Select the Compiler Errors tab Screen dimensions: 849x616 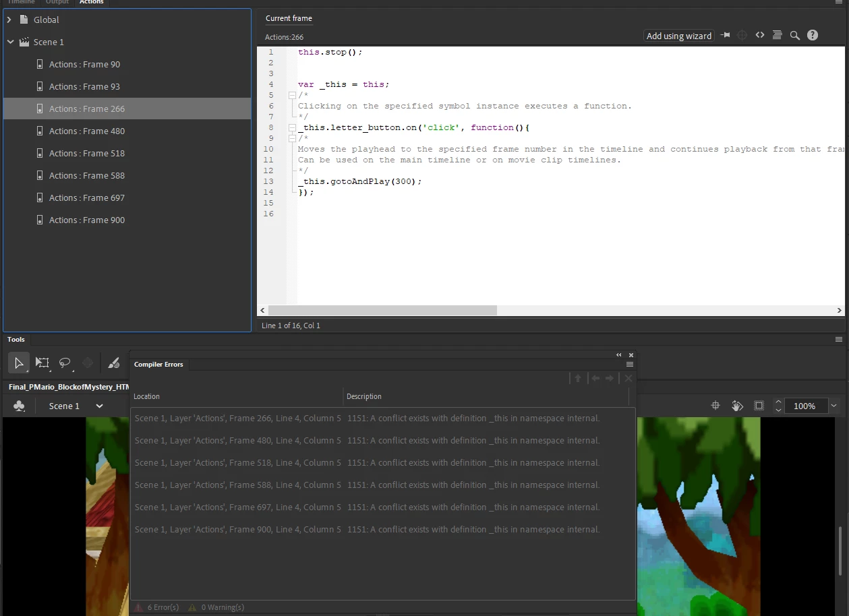(x=158, y=364)
